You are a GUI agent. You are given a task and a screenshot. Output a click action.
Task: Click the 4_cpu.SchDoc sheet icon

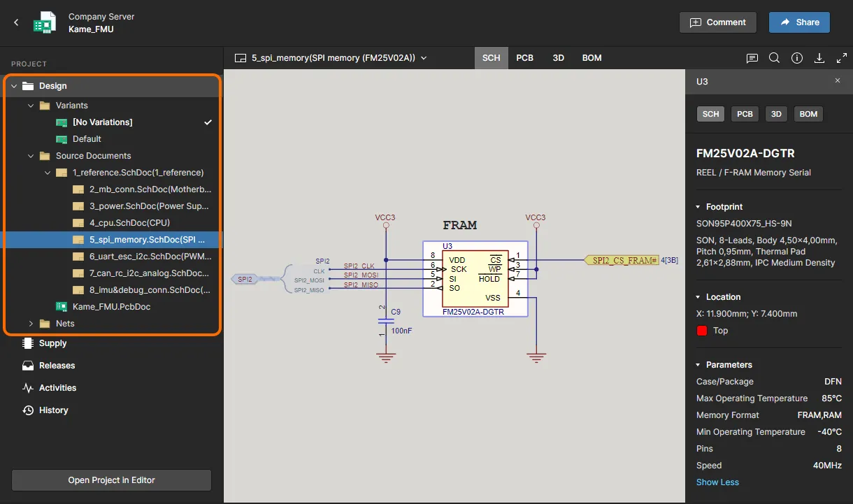pos(78,223)
